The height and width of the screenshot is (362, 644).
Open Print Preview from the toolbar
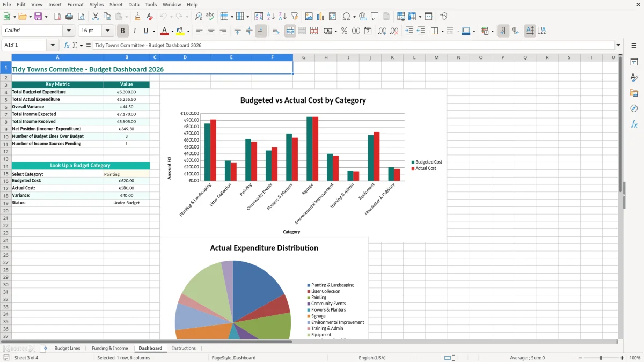81,17
